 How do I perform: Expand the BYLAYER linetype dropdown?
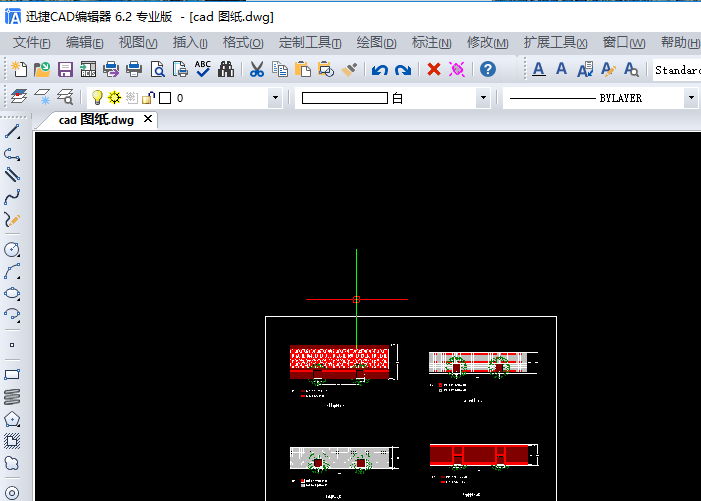(x=690, y=98)
